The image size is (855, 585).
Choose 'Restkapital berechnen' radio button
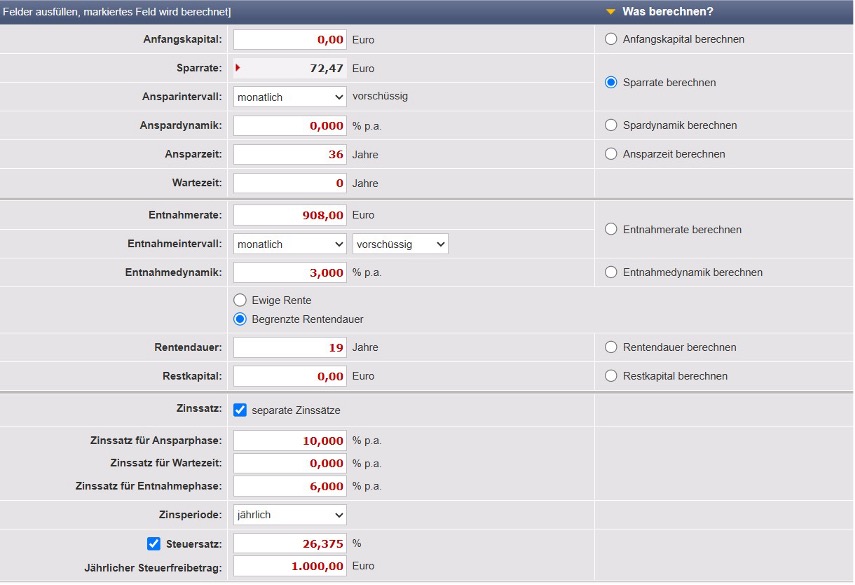pos(611,376)
